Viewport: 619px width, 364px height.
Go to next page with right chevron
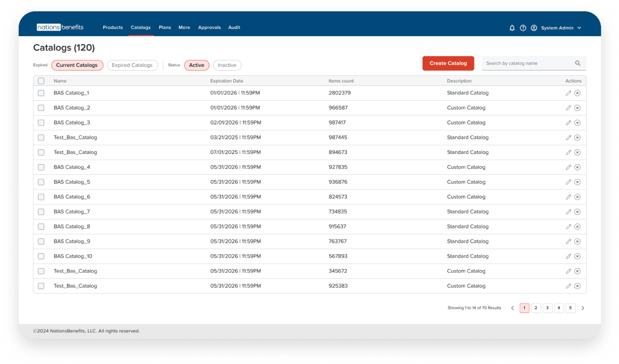pyautogui.click(x=582, y=308)
